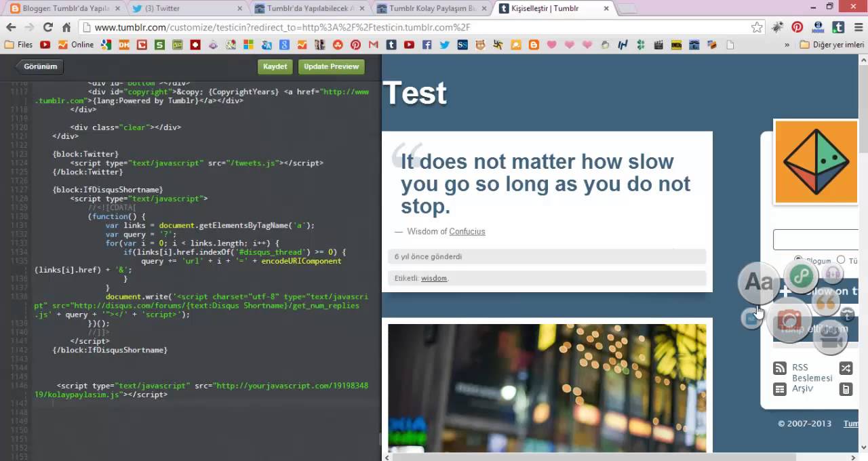The image size is (868, 461).
Task: Click the green Link post bubble
Action: click(801, 277)
